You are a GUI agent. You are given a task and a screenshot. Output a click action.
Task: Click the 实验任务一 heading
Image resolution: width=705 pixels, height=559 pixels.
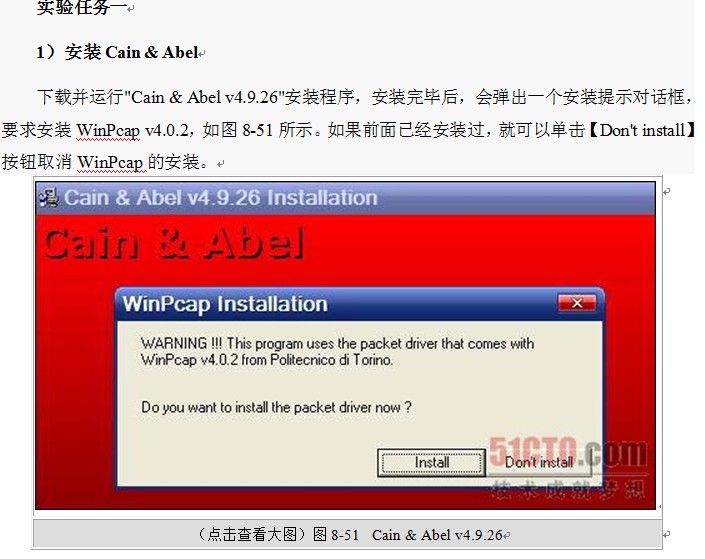pos(82,7)
